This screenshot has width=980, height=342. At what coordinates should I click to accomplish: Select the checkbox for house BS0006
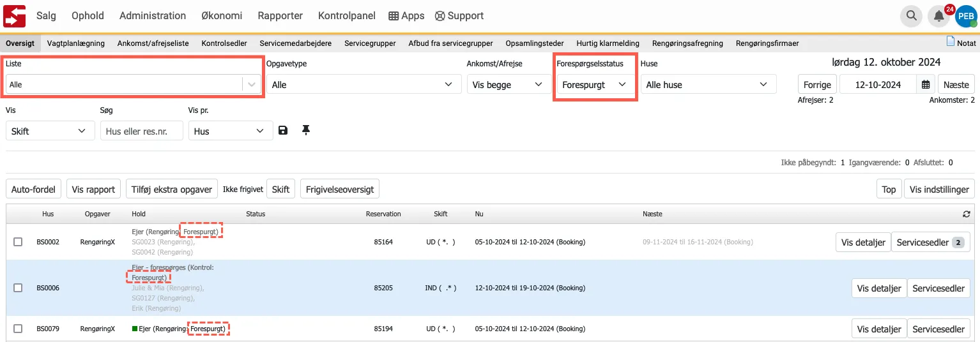18,288
